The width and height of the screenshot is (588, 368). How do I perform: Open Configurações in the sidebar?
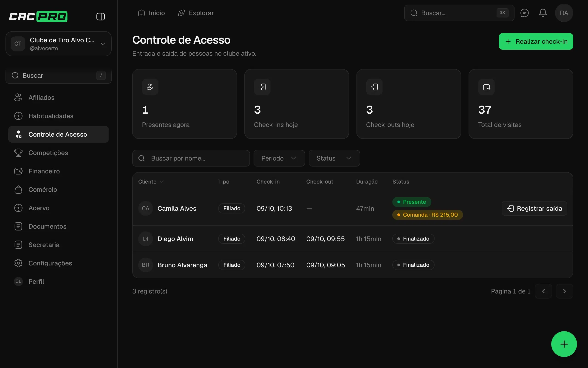click(59, 263)
